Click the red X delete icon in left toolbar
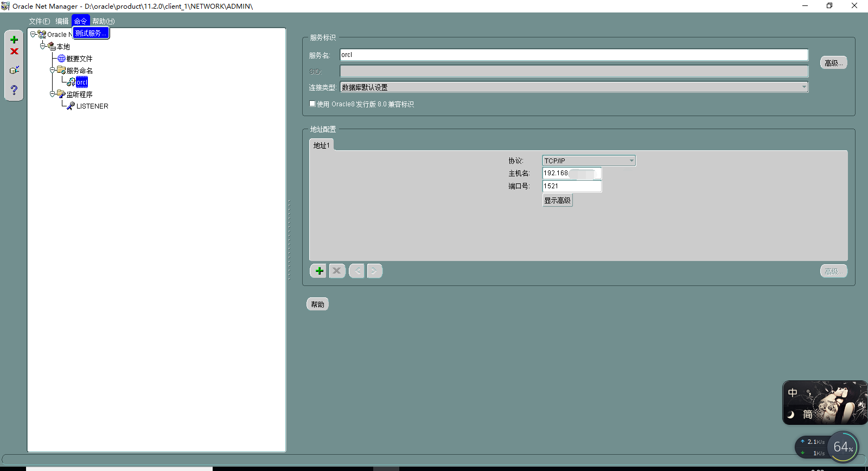Screen dimensions: 868x471 14,52
